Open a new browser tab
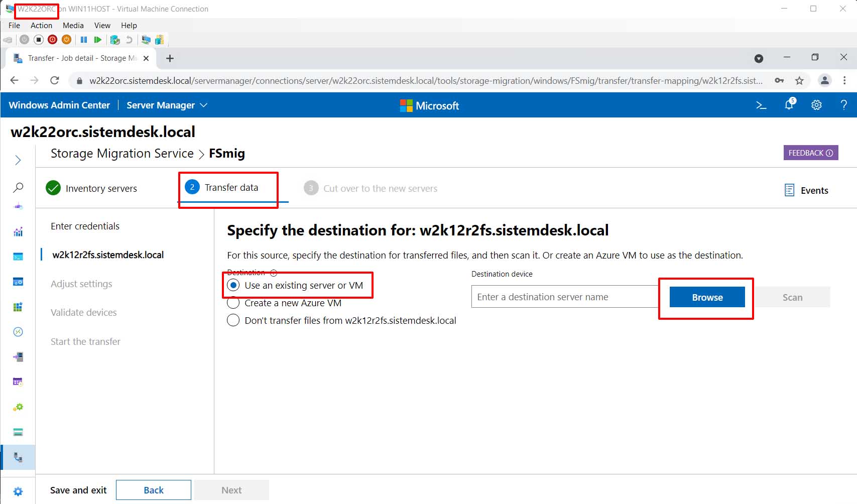Viewport: 857px width, 504px height. coord(170,58)
